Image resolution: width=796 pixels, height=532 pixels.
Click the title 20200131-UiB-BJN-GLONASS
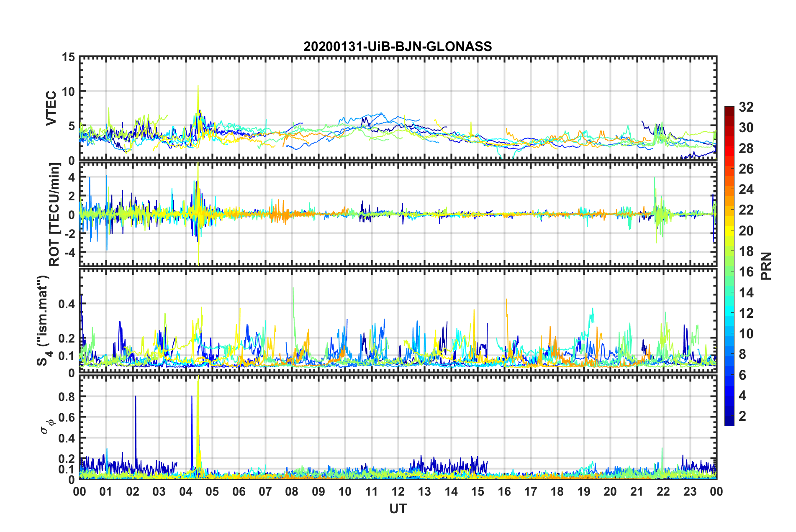(398, 46)
